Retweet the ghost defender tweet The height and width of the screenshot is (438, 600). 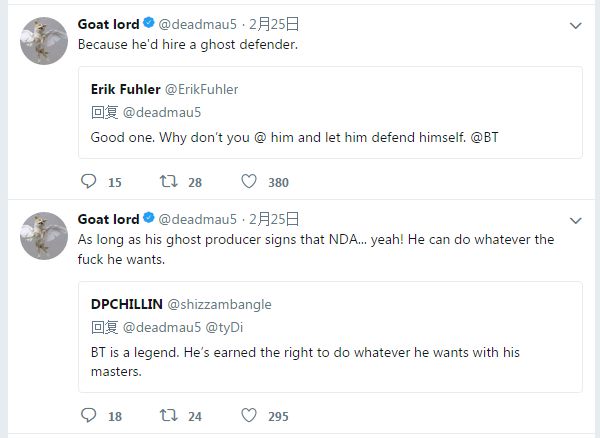click(169, 182)
